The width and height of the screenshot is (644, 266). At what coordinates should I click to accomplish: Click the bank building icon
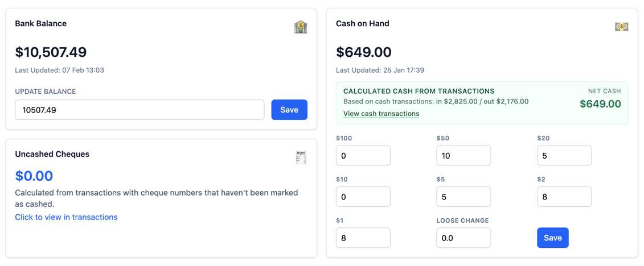[x=301, y=27]
